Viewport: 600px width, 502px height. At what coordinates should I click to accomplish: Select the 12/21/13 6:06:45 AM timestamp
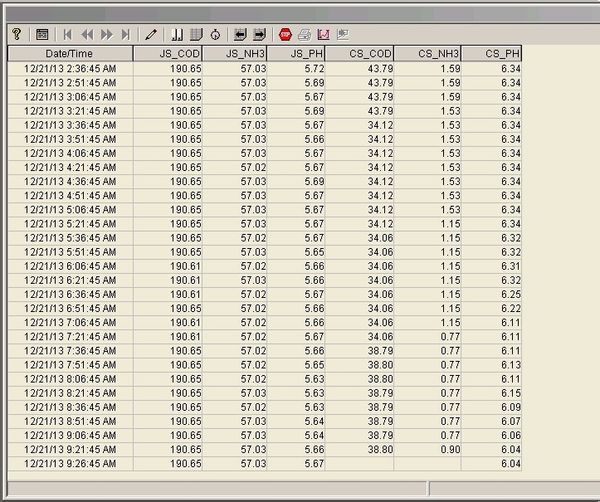[x=70, y=266]
